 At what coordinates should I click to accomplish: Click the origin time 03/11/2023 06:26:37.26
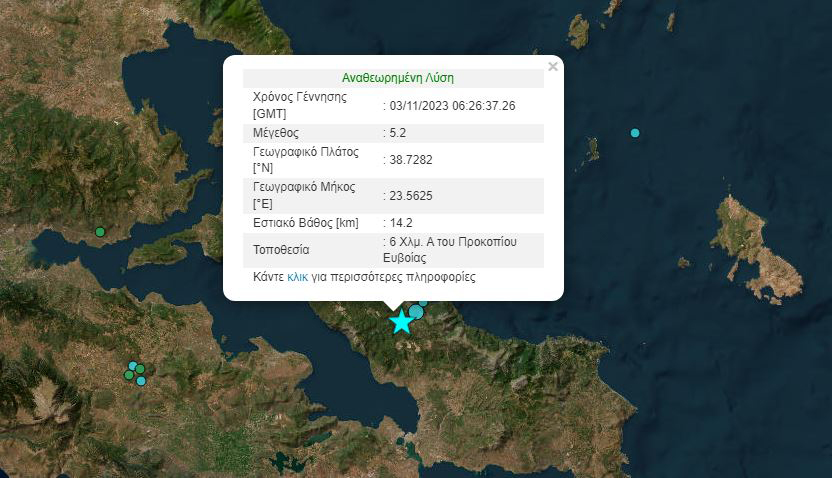coord(452,105)
